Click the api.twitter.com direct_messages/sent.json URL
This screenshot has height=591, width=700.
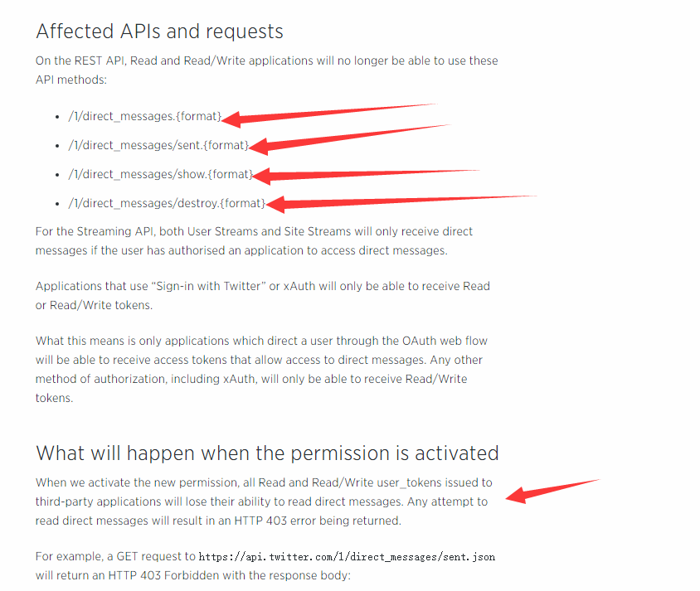coord(347,557)
